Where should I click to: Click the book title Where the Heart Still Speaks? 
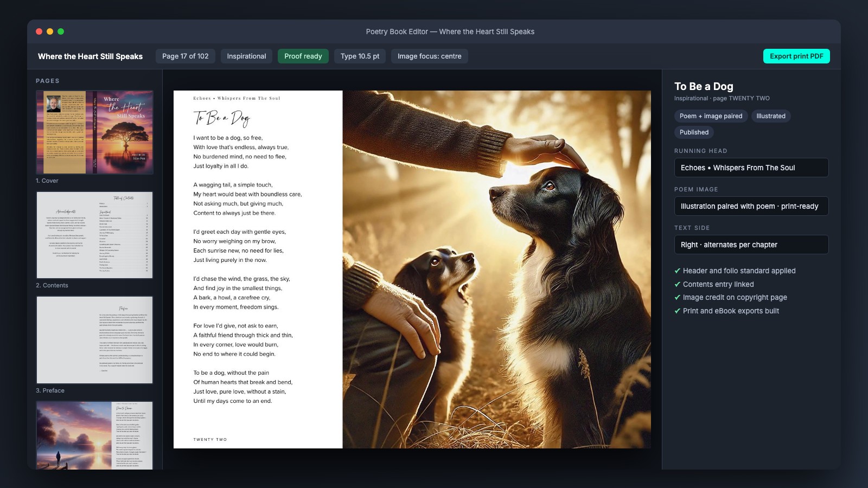coord(91,56)
